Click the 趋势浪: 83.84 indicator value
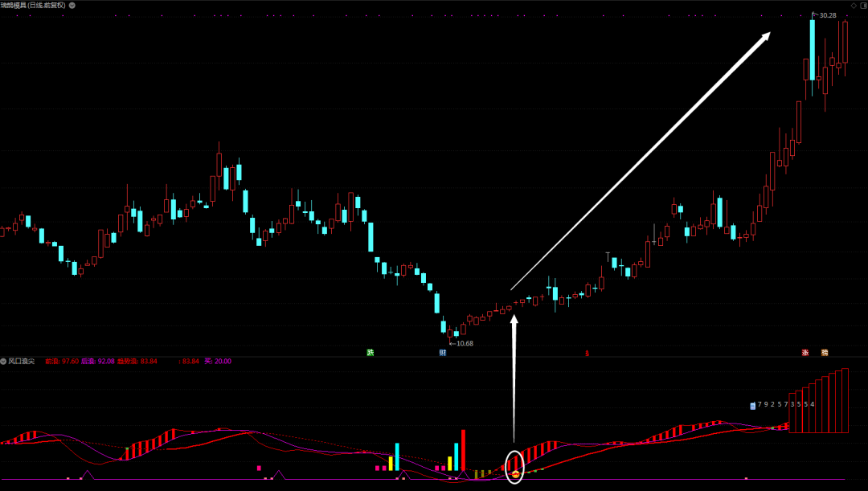868x491 pixels. [137, 361]
